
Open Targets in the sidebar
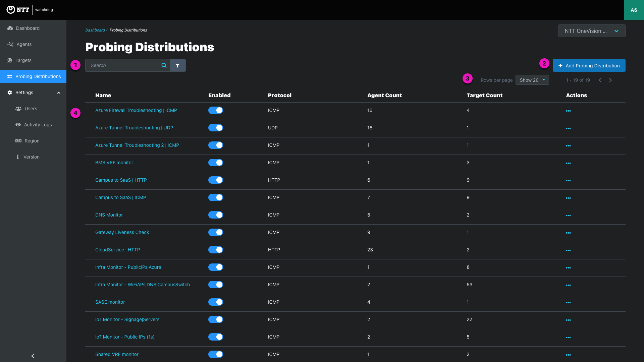click(x=33, y=60)
